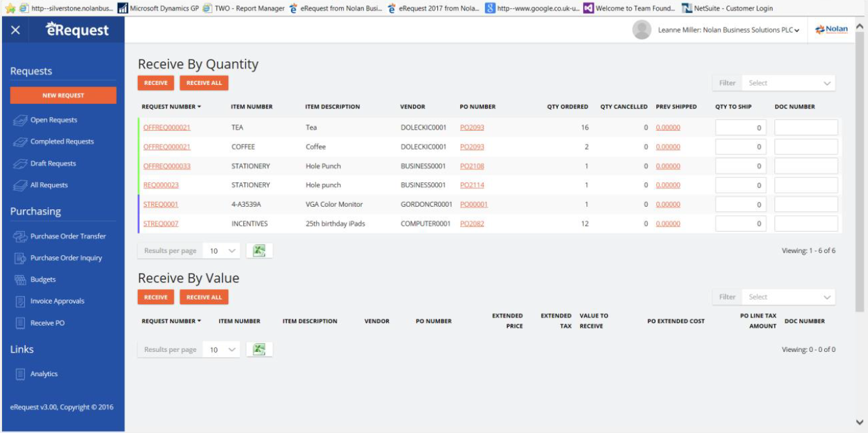Open Results per page dropdown for quantity table
This screenshot has width=868, height=433.
tap(221, 251)
